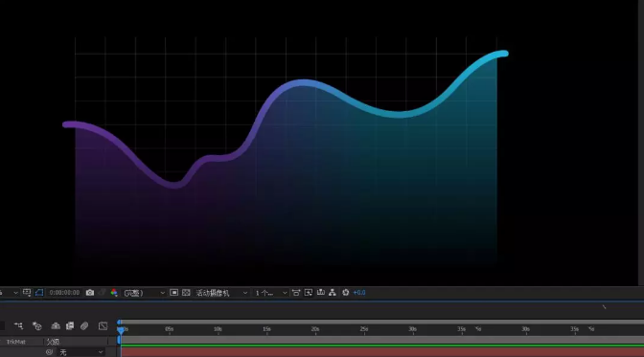The width and height of the screenshot is (644, 357).
Task: Click the snapshot camera icon
Action: [90, 293]
